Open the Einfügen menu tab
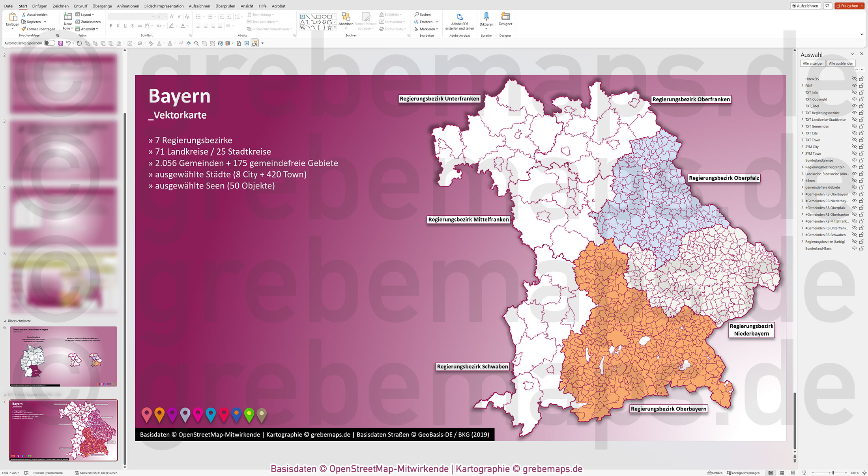The width and height of the screenshot is (868, 476). pos(40,6)
